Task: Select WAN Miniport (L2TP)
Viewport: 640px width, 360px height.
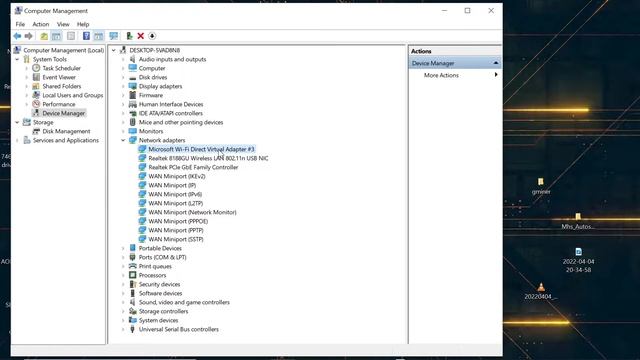Action: (x=176, y=203)
